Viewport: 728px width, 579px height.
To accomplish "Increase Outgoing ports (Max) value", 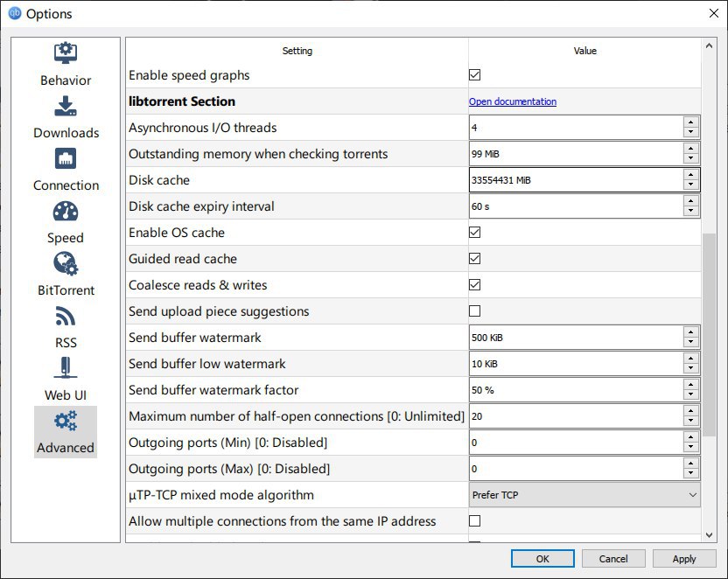I will coord(691,463).
